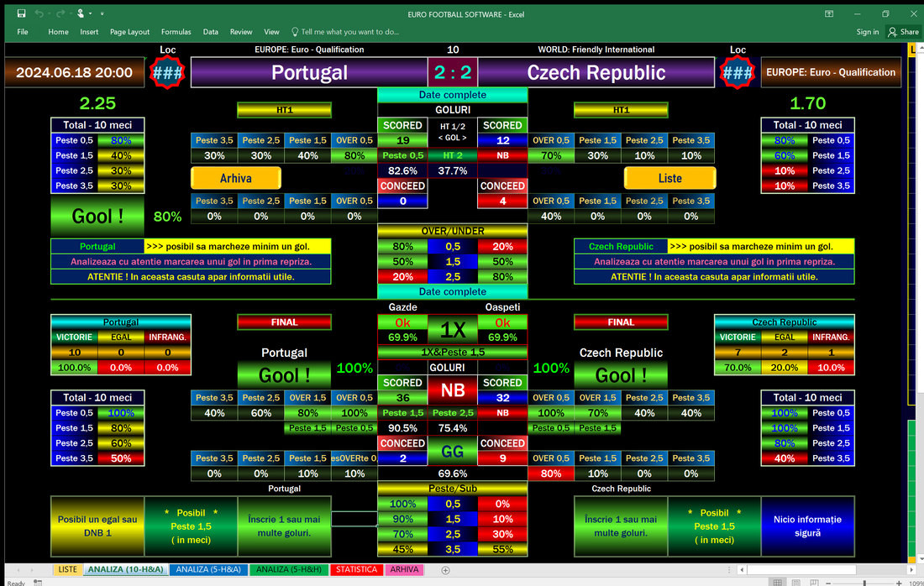The width and height of the screenshot is (924, 586).
Task: Click the Undo arrow icon
Action: pos(39,13)
